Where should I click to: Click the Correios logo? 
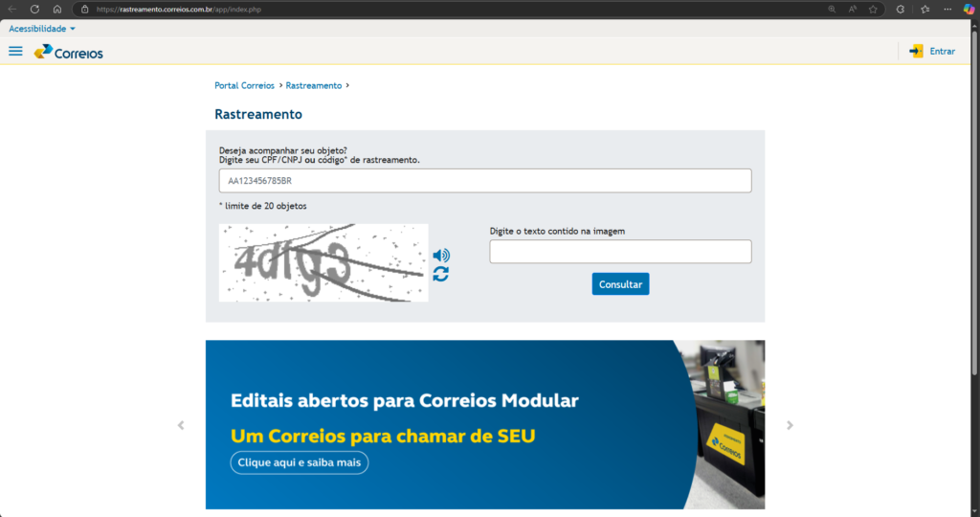pos(68,52)
